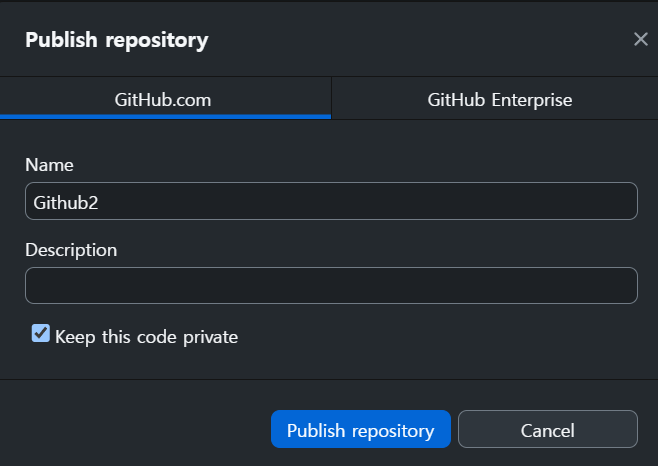This screenshot has width=658, height=466.
Task: Click the "Keep this code private" label text
Action: [x=146, y=337]
